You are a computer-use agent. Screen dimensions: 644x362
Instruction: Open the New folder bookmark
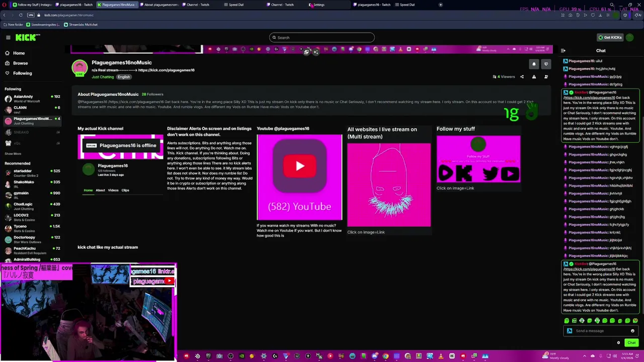coord(13,25)
